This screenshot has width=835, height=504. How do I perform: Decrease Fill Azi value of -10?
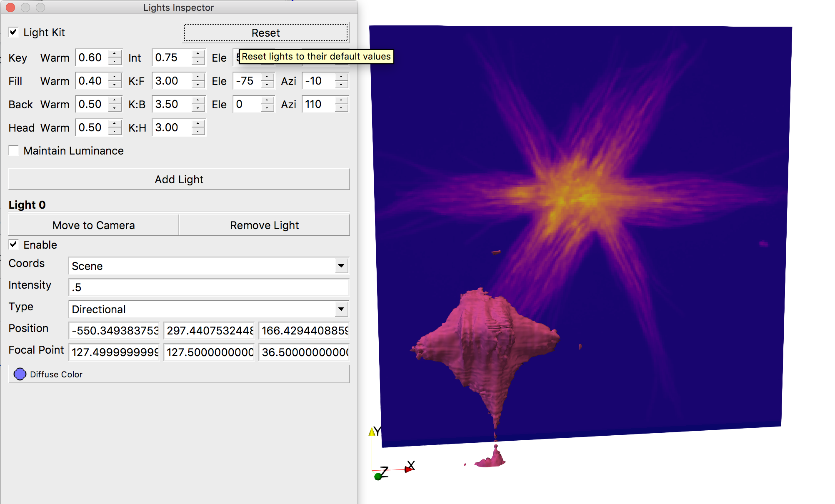(x=341, y=85)
